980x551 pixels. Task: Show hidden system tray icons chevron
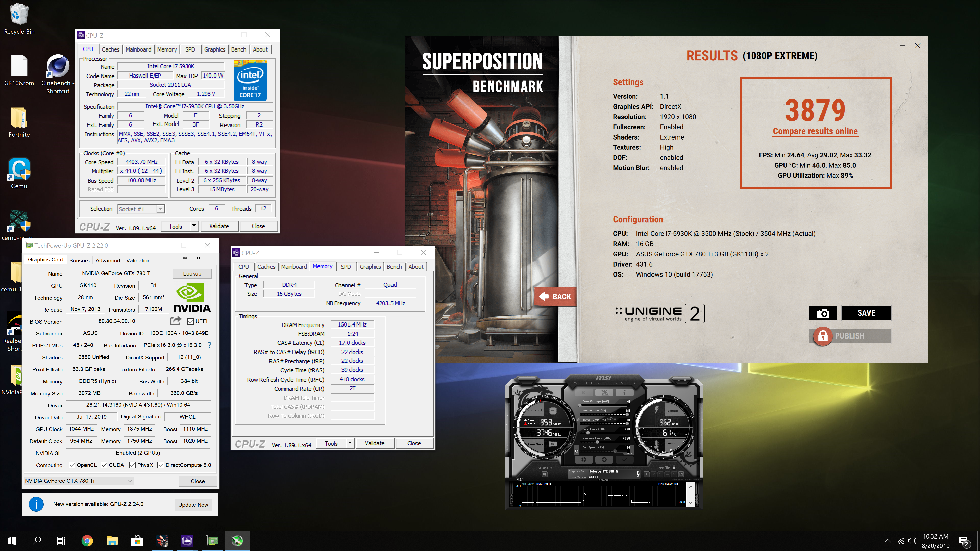[x=888, y=541]
